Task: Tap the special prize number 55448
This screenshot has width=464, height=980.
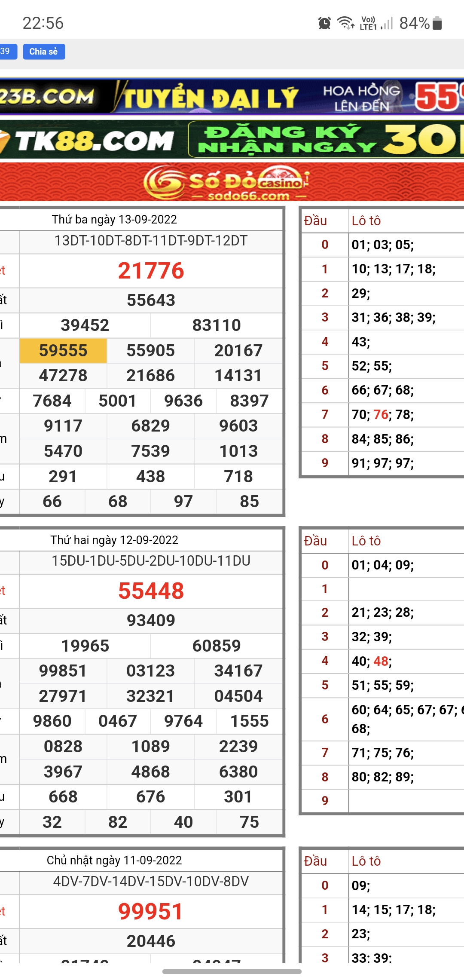Action: pyautogui.click(x=151, y=591)
